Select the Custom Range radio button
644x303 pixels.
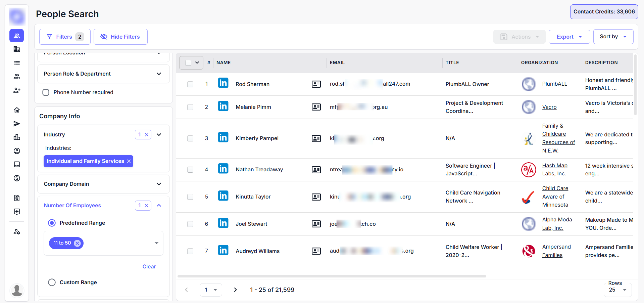[x=52, y=283]
